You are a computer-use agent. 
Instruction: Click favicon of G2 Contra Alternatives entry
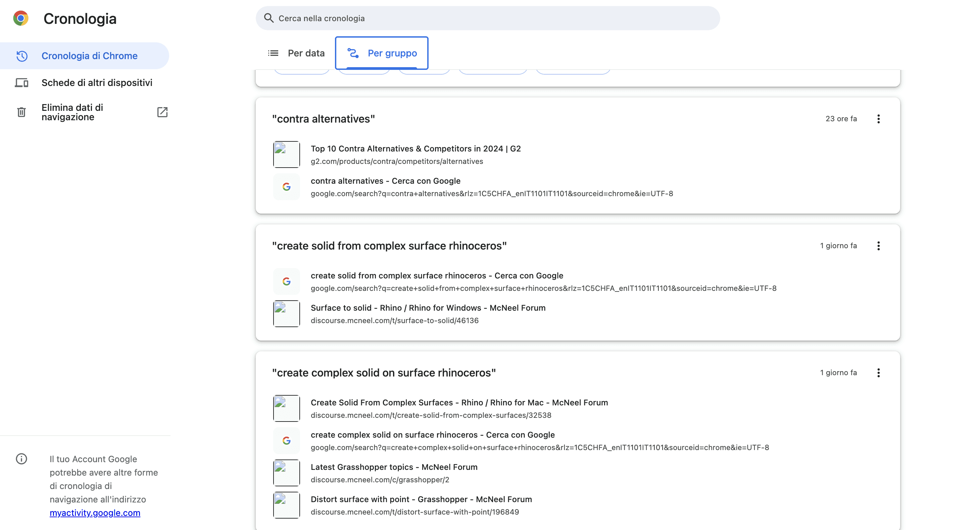(287, 154)
